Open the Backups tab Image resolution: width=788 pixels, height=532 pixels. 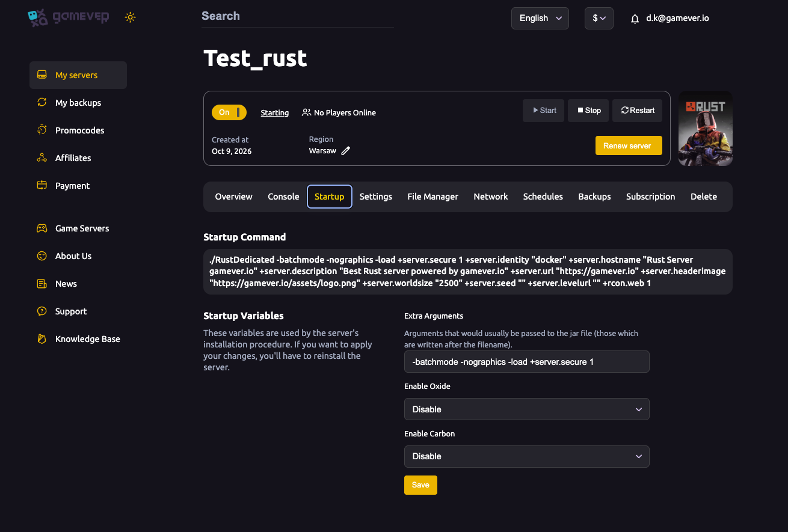595,197
